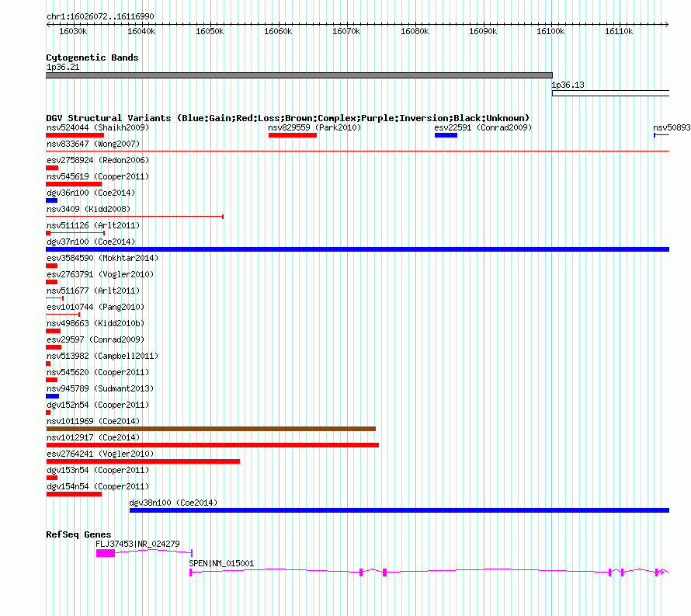Click the Cytogenetic Bands track title
The width and height of the screenshot is (691, 616).
[x=92, y=57]
